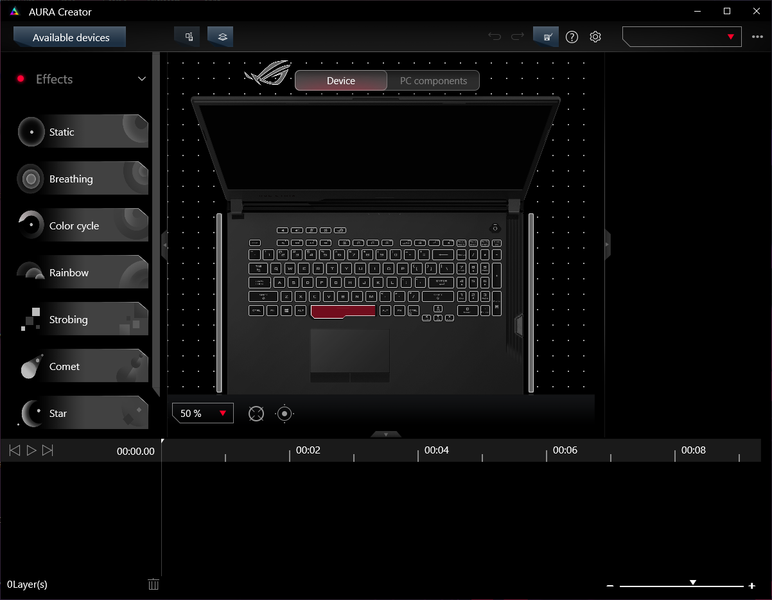Collapse the Effects section chevron
This screenshot has height=600, width=772.
pos(142,79)
